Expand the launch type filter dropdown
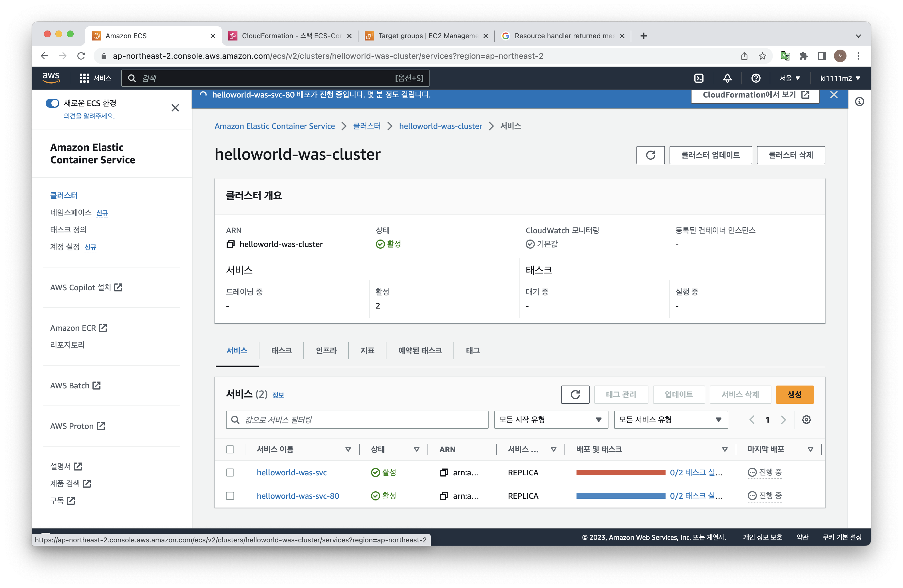This screenshot has height=588, width=903. 551,420
